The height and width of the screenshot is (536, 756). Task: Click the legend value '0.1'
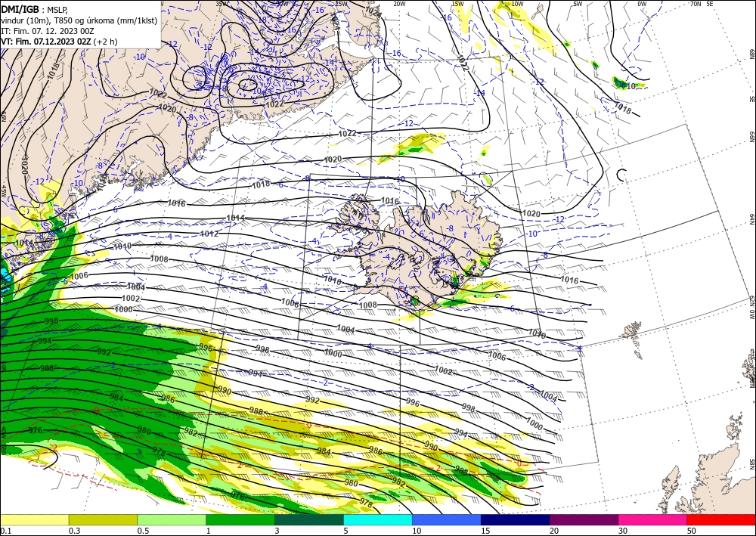[x=6, y=531]
